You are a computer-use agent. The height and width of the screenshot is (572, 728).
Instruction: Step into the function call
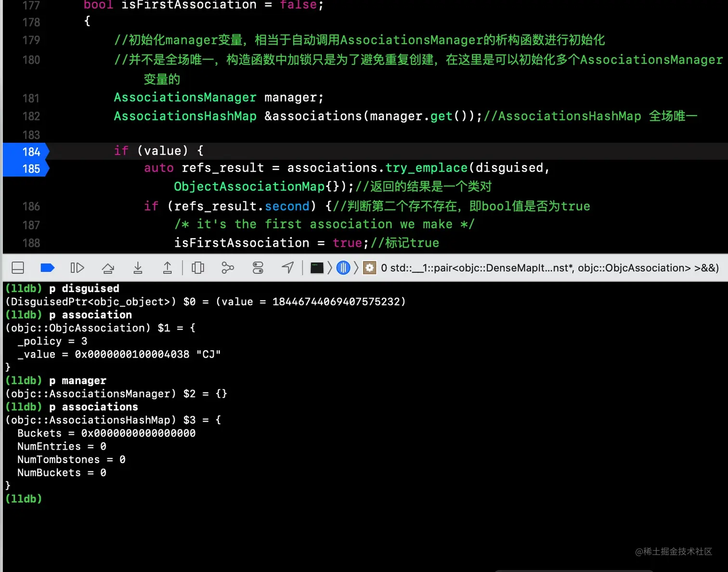138,268
